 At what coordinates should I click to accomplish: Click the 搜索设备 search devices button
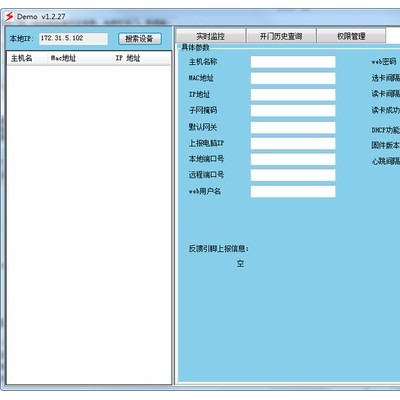tap(140, 39)
